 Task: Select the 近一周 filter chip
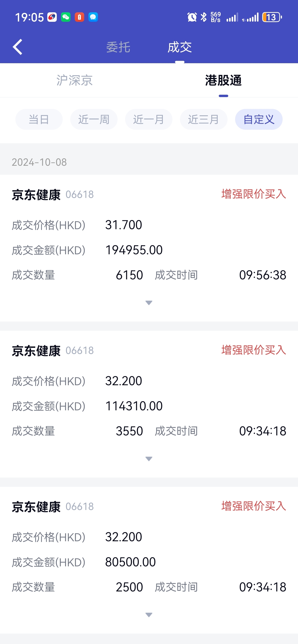coord(94,119)
